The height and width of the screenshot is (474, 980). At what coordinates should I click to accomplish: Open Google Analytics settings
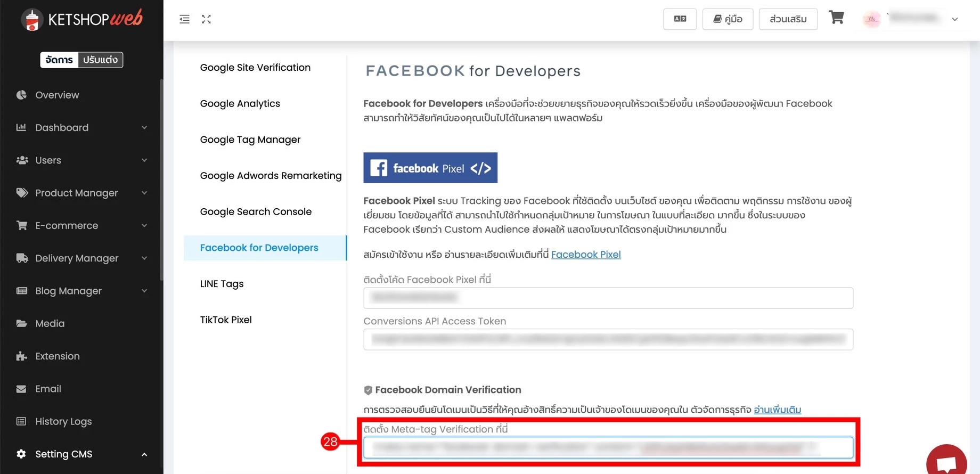[240, 104]
